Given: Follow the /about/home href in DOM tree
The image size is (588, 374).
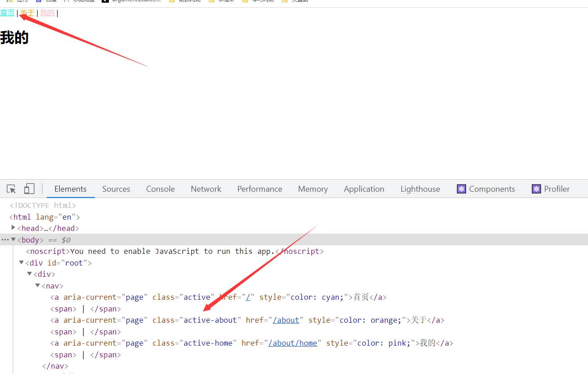Looking at the screenshot, I should click(293, 343).
